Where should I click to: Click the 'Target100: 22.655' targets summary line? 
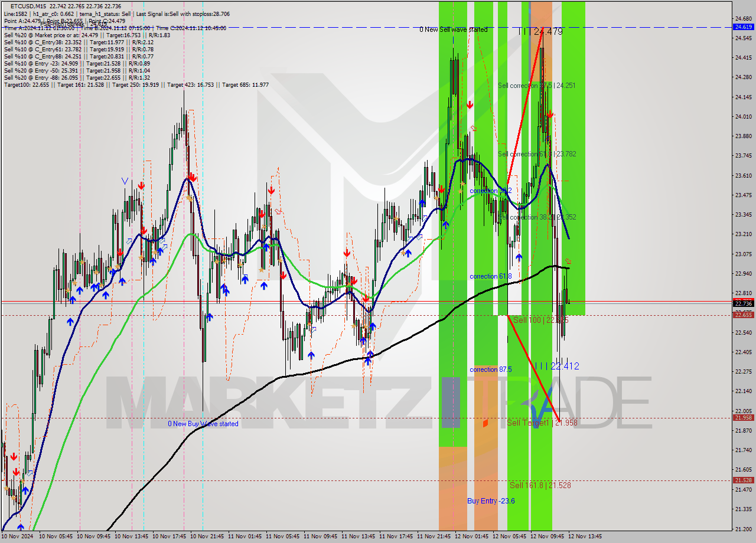coord(136,84)
